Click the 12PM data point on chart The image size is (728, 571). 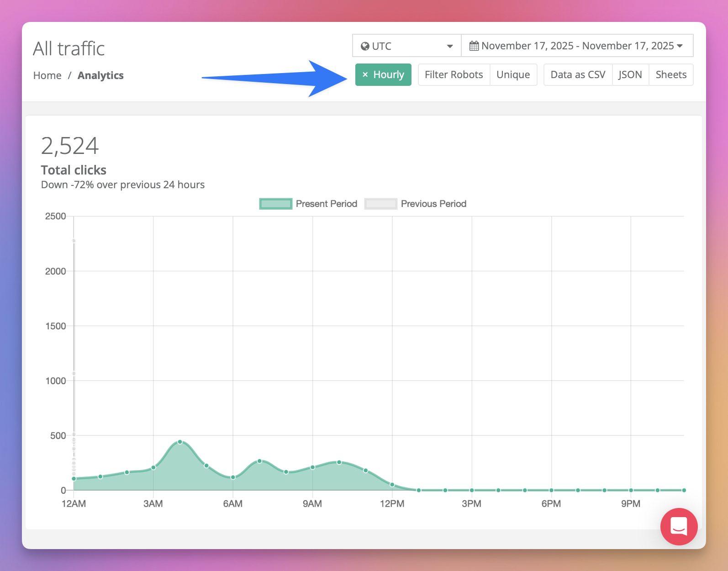pyautogui.click(x=392, y=485)
